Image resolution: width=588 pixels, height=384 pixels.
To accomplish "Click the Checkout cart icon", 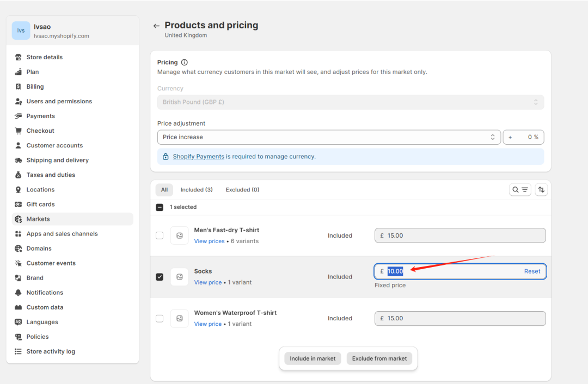I will pyautogui.click(x=18, y=131).
